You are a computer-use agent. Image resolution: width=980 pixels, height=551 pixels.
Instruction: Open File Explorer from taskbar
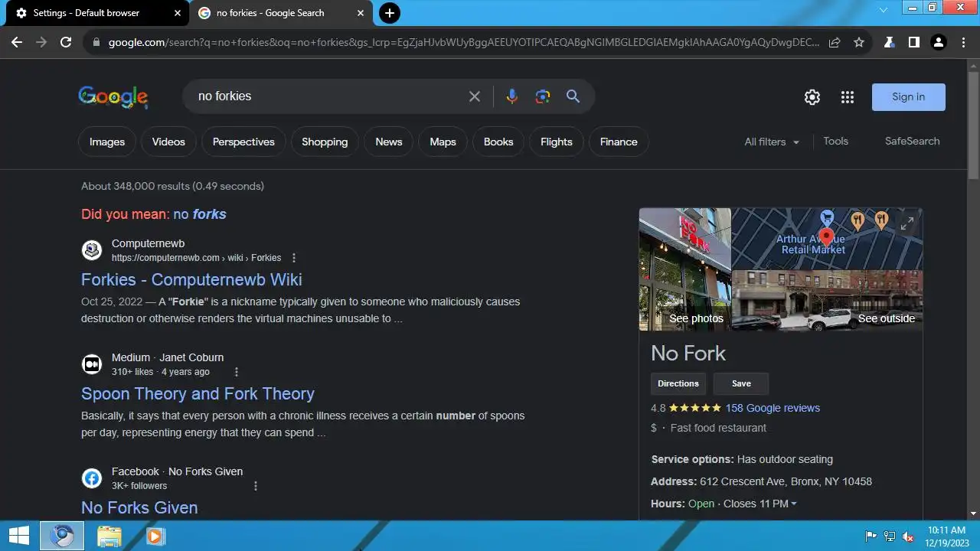[x=109, y=536]
